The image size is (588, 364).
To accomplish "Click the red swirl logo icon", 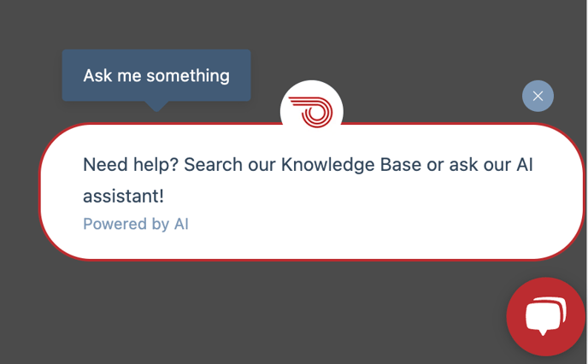I will 311,112.
